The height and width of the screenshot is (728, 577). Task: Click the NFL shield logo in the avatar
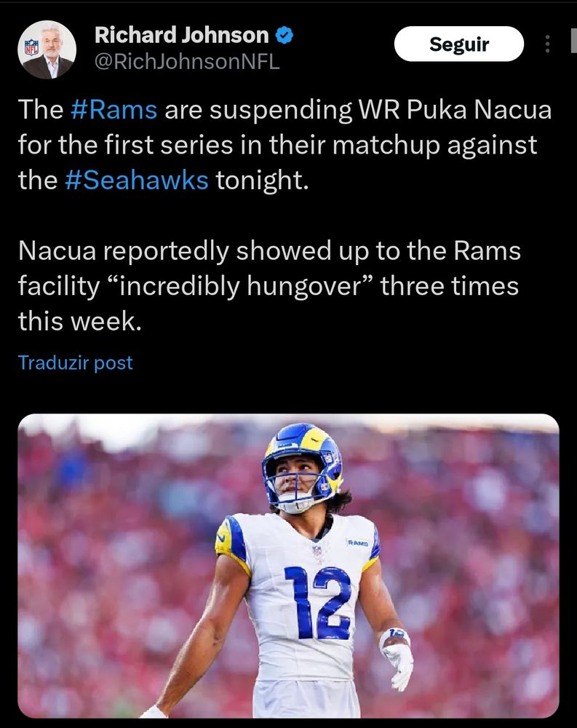(x=31, y=47)
